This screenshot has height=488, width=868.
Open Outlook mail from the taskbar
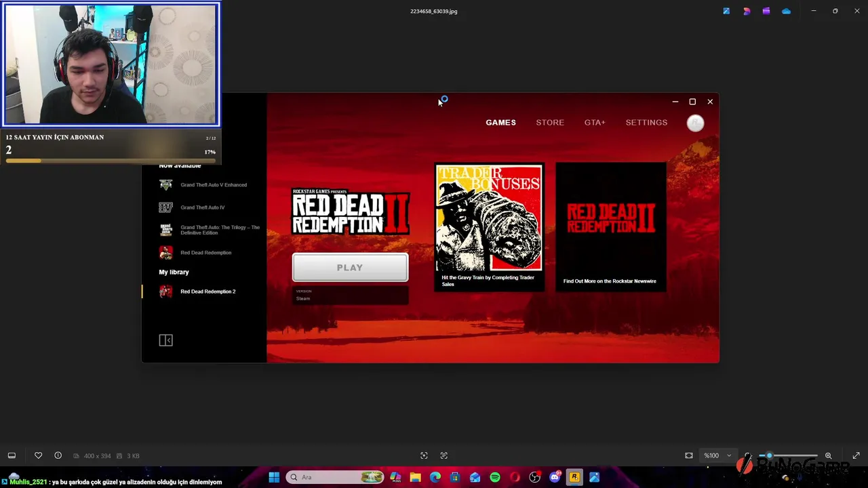click(475, 477)
